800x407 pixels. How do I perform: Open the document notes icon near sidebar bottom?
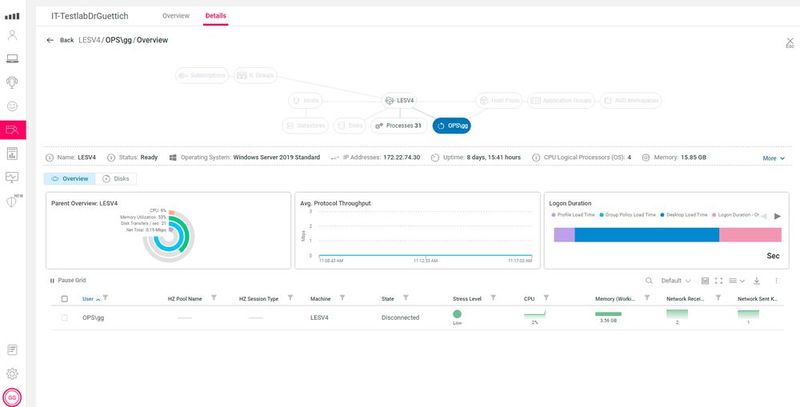coord(12,350)
